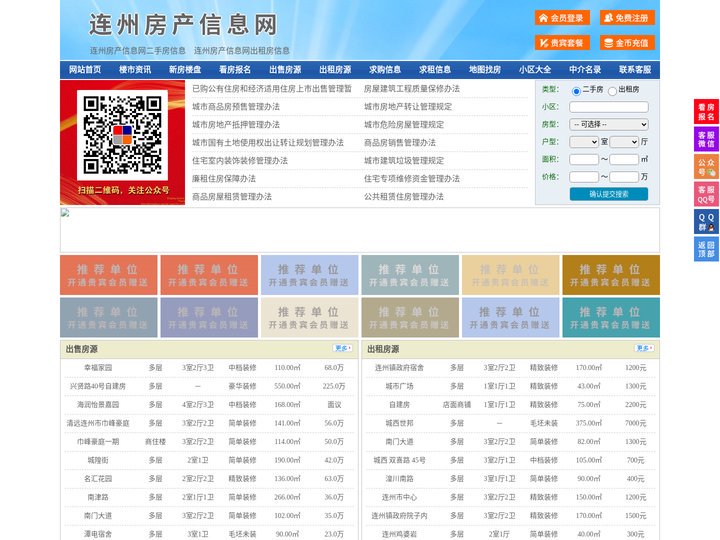Image resolution: width=720 pixels, height=540 pixels.
Task: Open the 海润怡景嘉园 listing
Action: [98, 405]
